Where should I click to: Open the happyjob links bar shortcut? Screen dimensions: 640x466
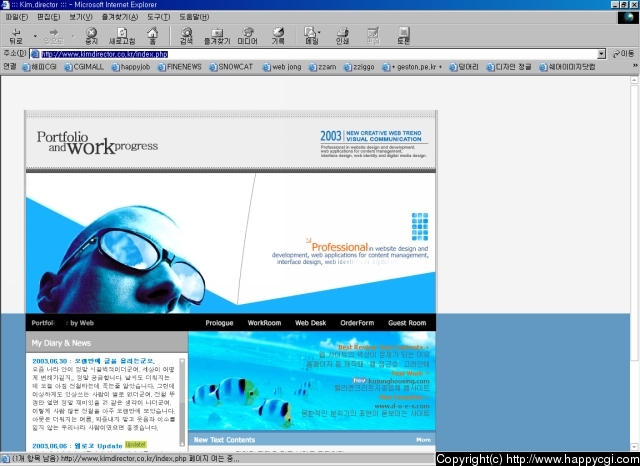pos(131,67)
